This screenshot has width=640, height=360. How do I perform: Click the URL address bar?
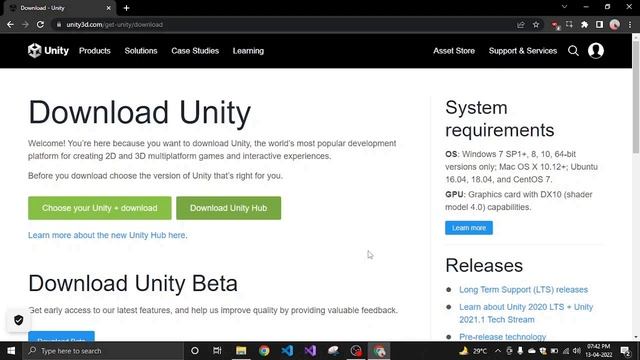286,24
